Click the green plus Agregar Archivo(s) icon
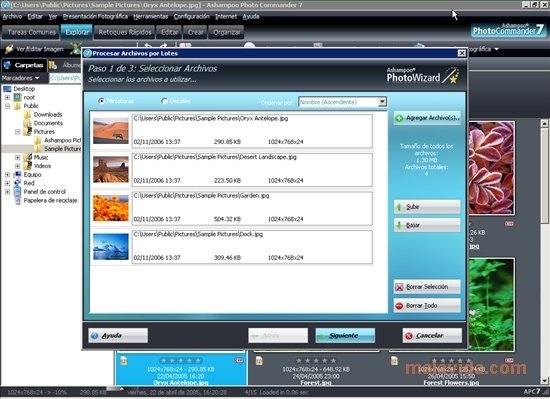 [x=399, y=118]
